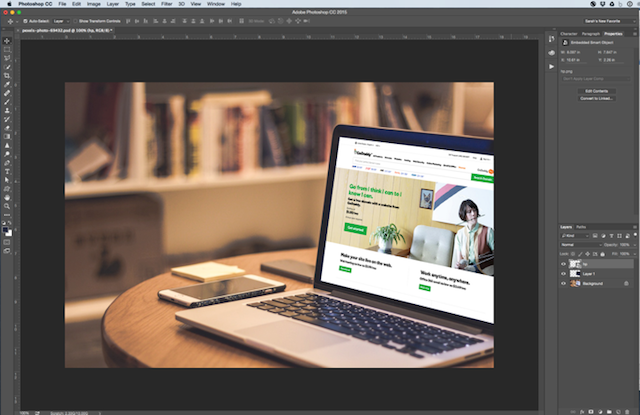Click the shape layer filter icon
Image resolution: width=640 pixels, height=415 pixels.
click(x=619, y=235)
